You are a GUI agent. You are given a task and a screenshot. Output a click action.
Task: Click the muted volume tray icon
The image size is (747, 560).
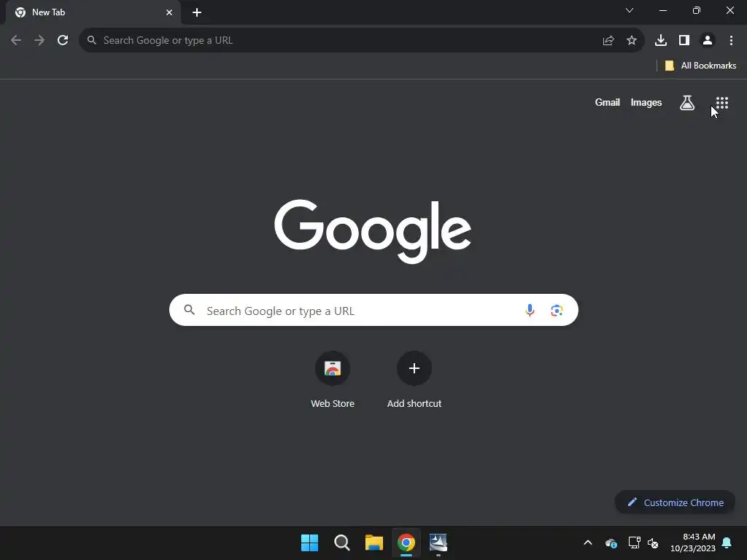[653, 542]
